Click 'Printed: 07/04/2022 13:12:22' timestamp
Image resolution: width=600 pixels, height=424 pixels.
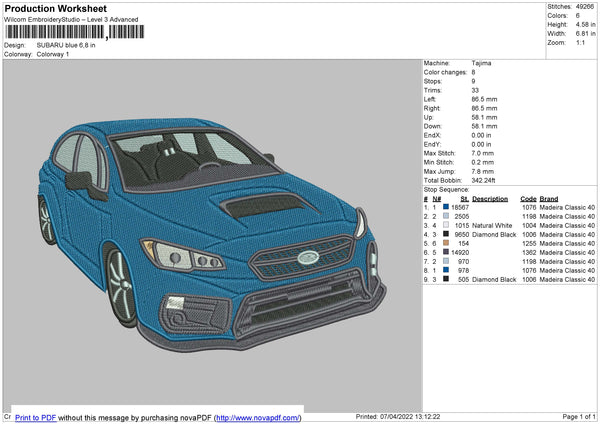398,416
